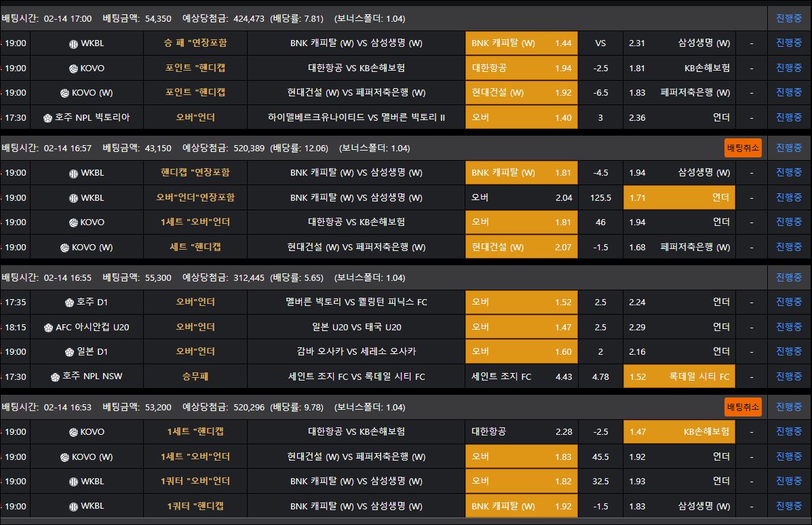The width and height of the screenshot is (812, 525).
Task: Click the soccer ball icon beside 호주 D1
Action: (x=69, y=303)
